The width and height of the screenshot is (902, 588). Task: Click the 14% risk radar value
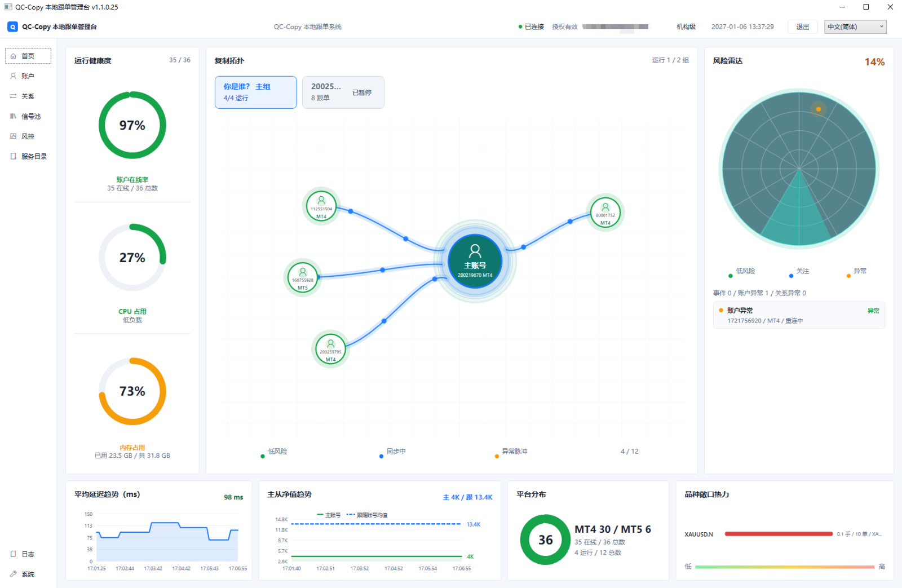874,62
